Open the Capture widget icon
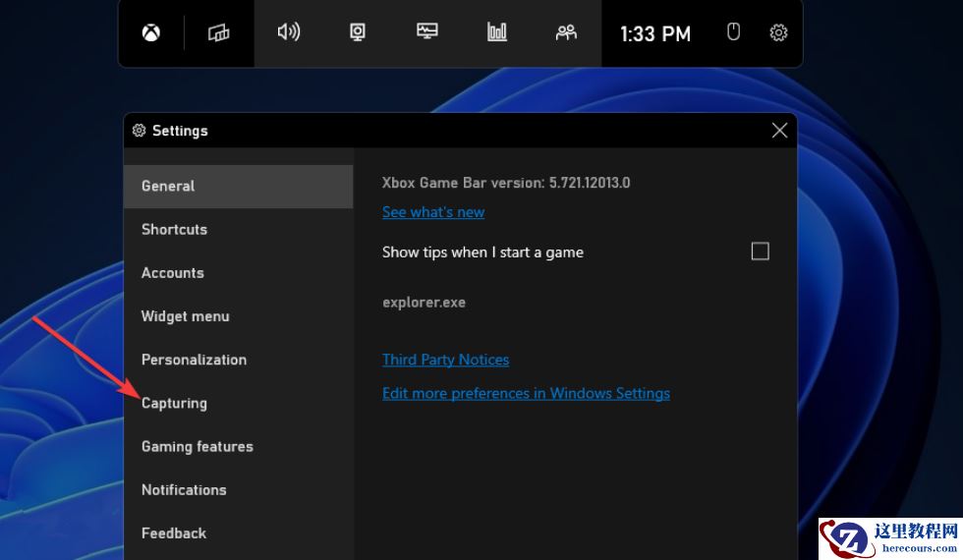963x560 pixels. (358, 31)
